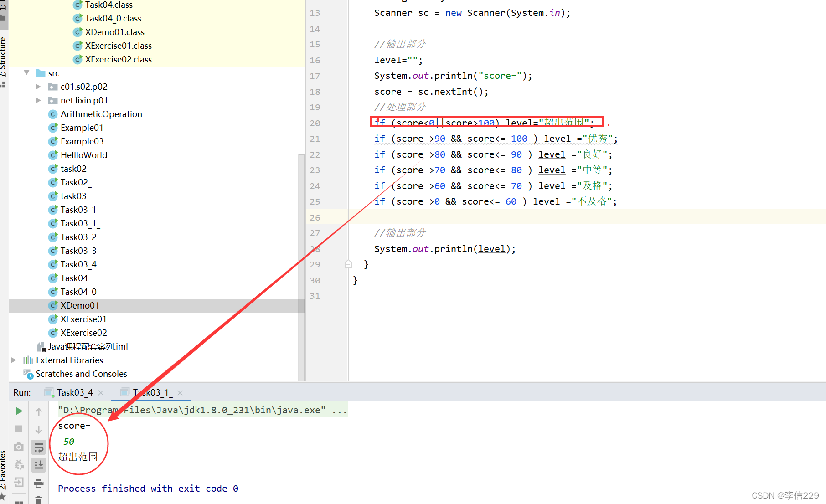
Task: Select the XDemo01 source file
Action: click(x=80, y=305)
